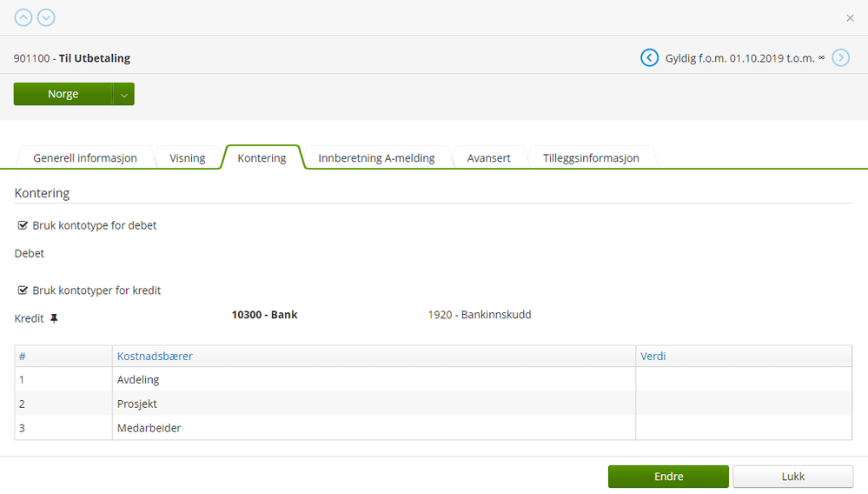Screen dimensions: 868x494
Task: Click the Verdi cell for Prosjekt
Action: [744, 404]
